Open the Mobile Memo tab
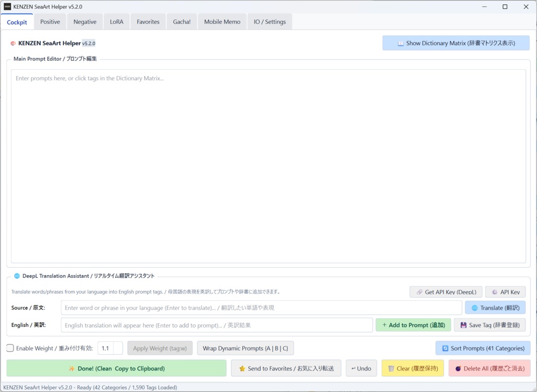This screenshot has height=392, width=537. coord(222,21)
